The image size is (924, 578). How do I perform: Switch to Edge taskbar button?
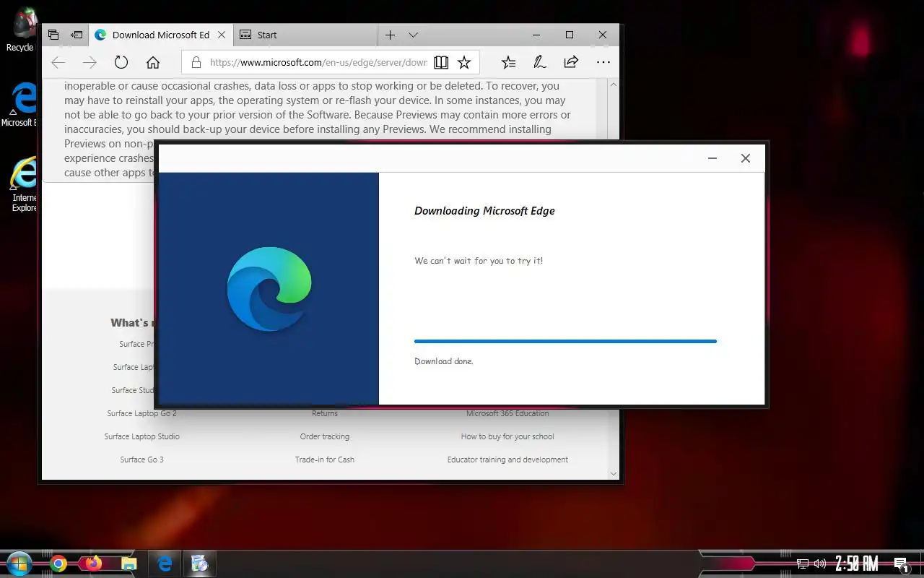[165, 564]
